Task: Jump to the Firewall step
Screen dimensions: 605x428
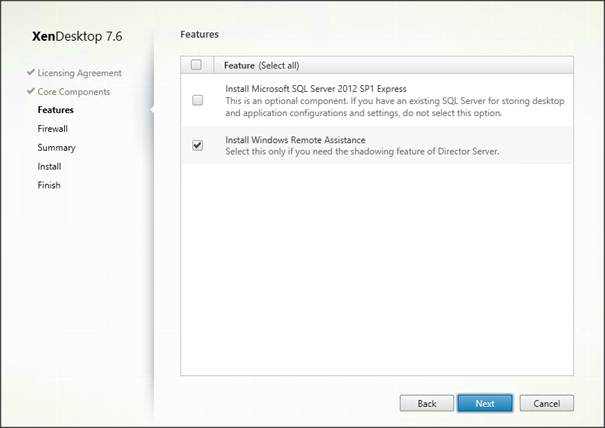Action: tap(52, 129)
